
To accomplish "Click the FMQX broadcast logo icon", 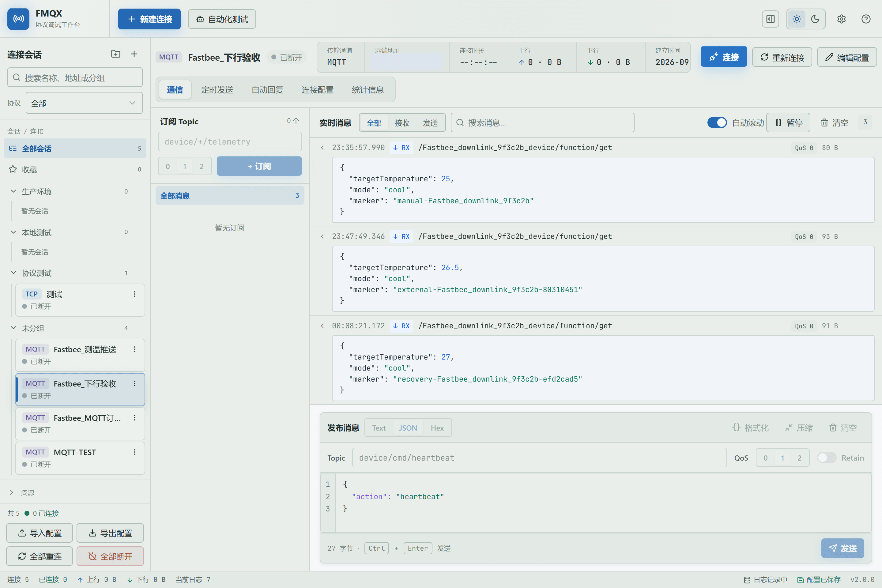I will click(18, 19).
